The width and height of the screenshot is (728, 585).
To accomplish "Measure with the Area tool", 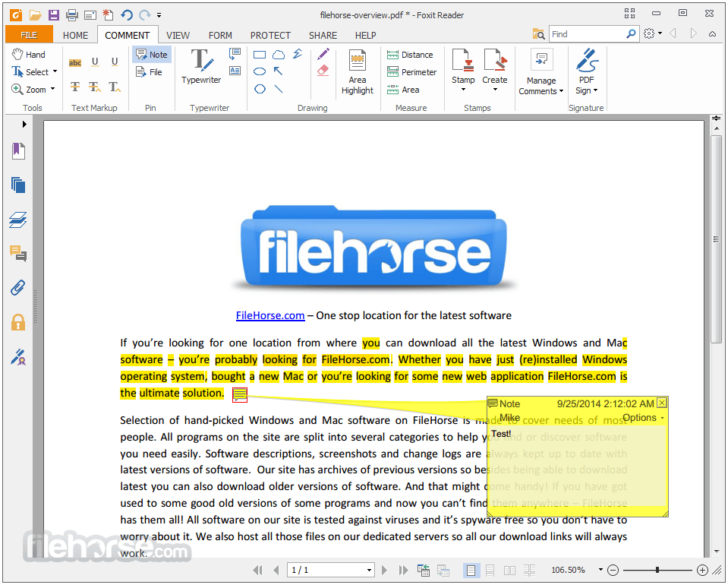I will (x=403, y=89).
